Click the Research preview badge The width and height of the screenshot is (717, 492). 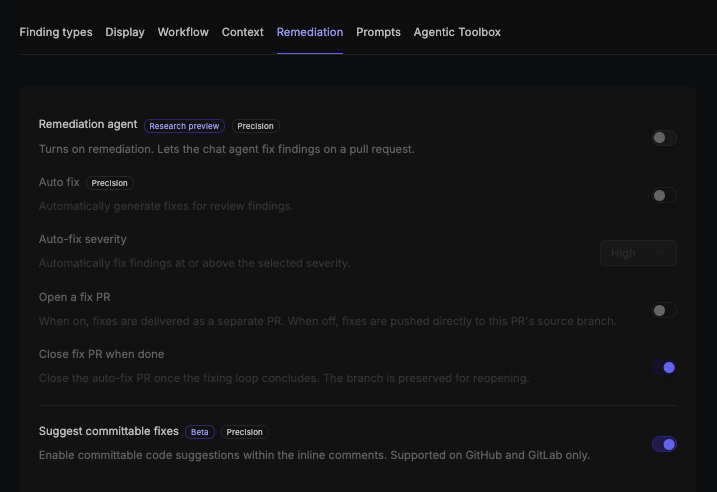tap(184, 126)
